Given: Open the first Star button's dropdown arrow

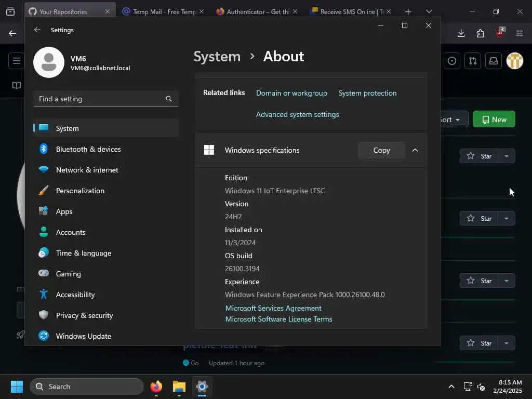Looking at the screenshot, I should tap(507, 156).
